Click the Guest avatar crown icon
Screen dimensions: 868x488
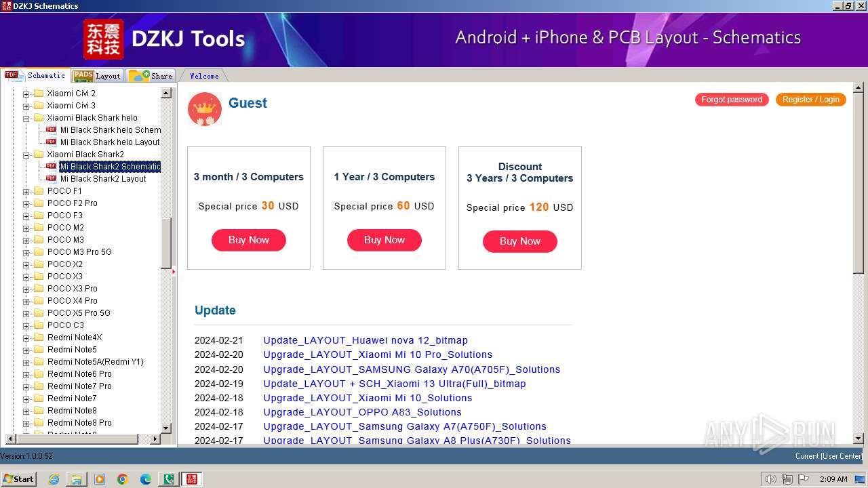point(205,109)
